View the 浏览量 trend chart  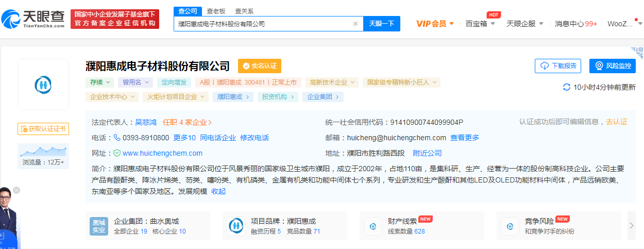(43, 156)
